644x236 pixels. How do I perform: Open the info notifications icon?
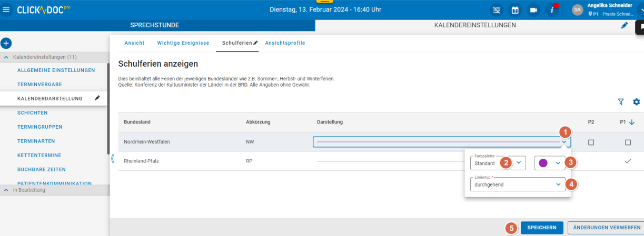click(x=552, y=10)
